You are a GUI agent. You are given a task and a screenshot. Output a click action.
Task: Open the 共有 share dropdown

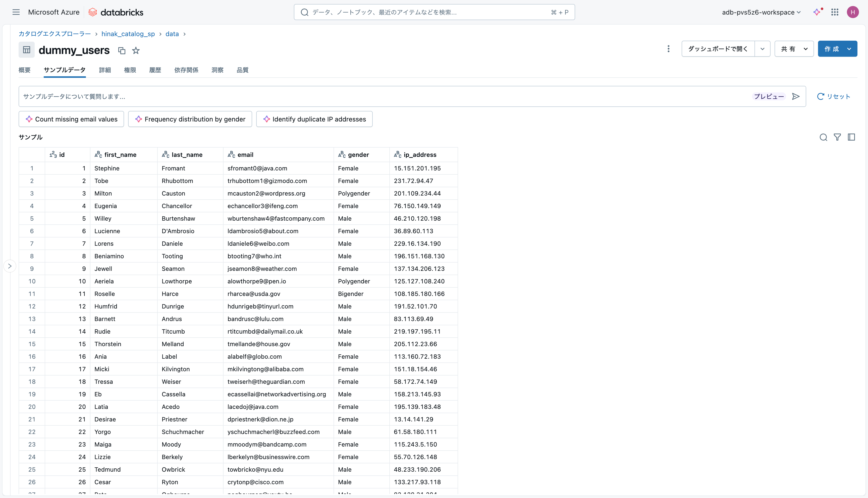tap(794, 49)
